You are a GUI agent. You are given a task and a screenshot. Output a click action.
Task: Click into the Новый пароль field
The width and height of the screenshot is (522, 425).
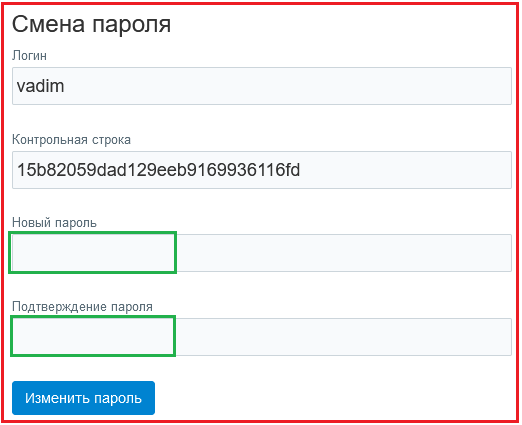coord(262,253)
